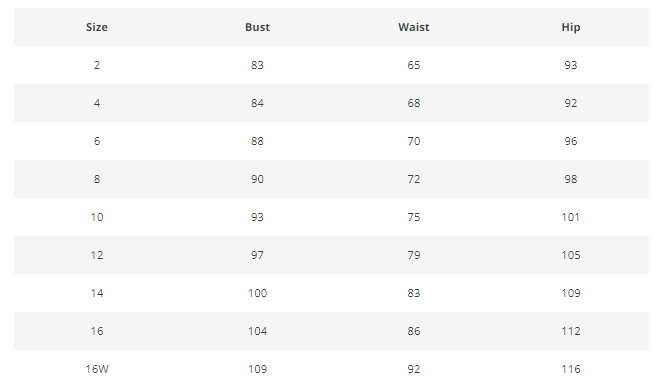The height and width of the screenshot is (381, 653).
Task: Click waist value 68 for size 4
Action: pyautogui.click(x=414, y=103)
